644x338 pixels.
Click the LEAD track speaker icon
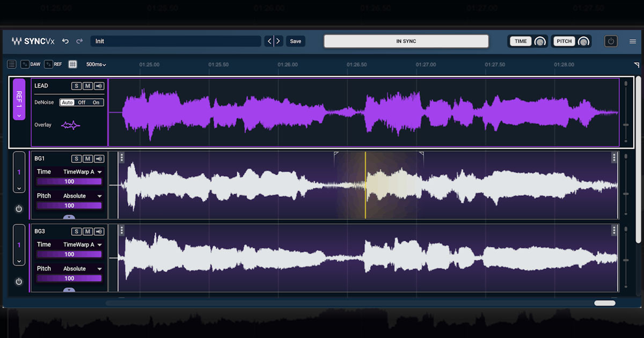click(99, 86)
